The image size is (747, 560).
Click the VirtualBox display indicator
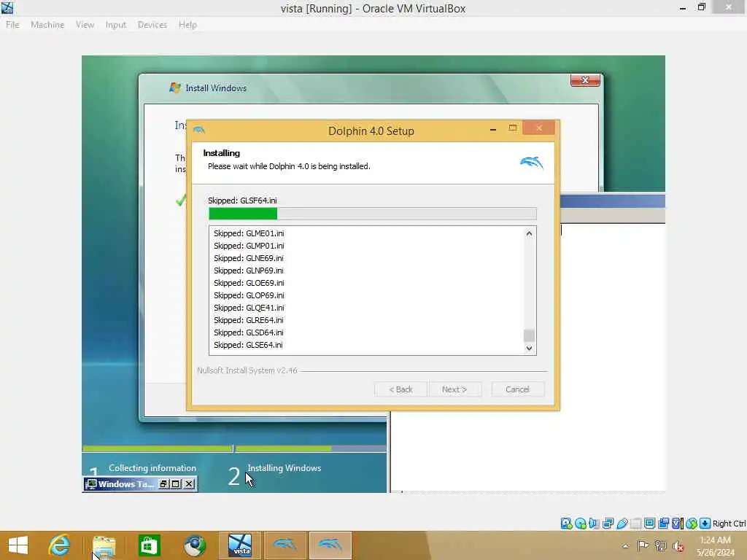[x=649, y=524]
